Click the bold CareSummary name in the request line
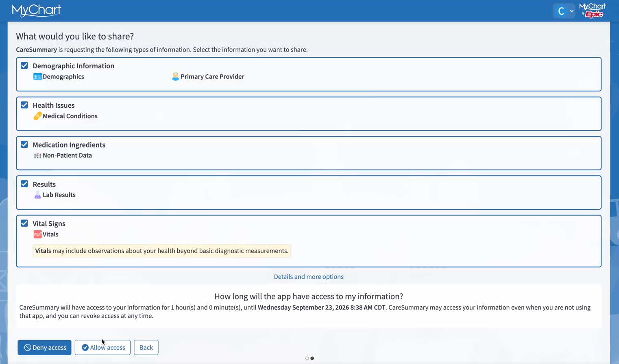 tap(36, 50)
